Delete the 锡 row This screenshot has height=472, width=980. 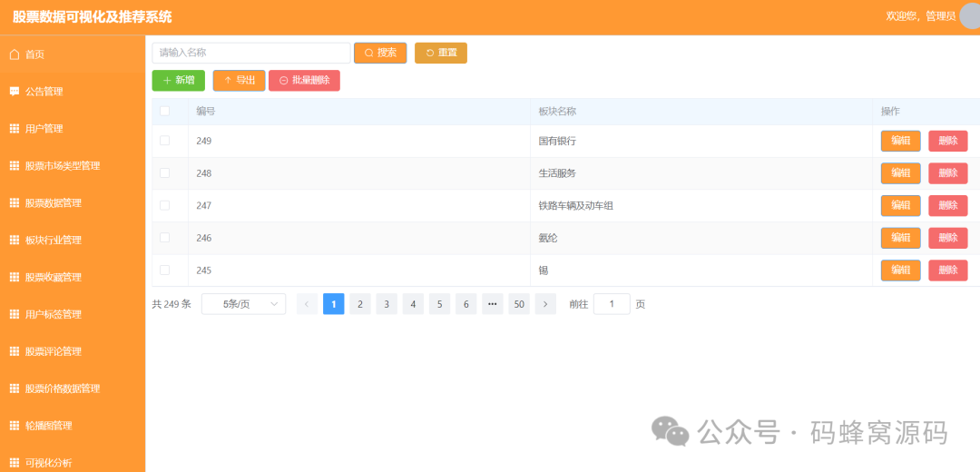[x=948, y=270]
